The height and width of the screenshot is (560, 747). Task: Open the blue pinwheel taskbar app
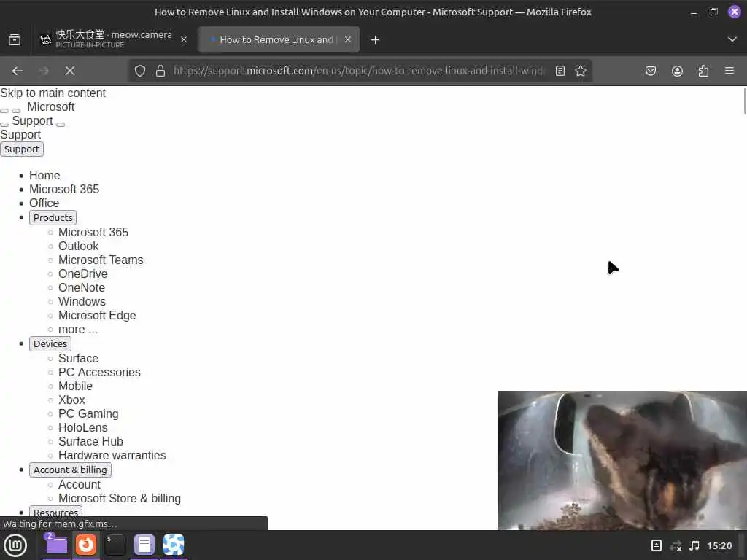tap(174, 545)
